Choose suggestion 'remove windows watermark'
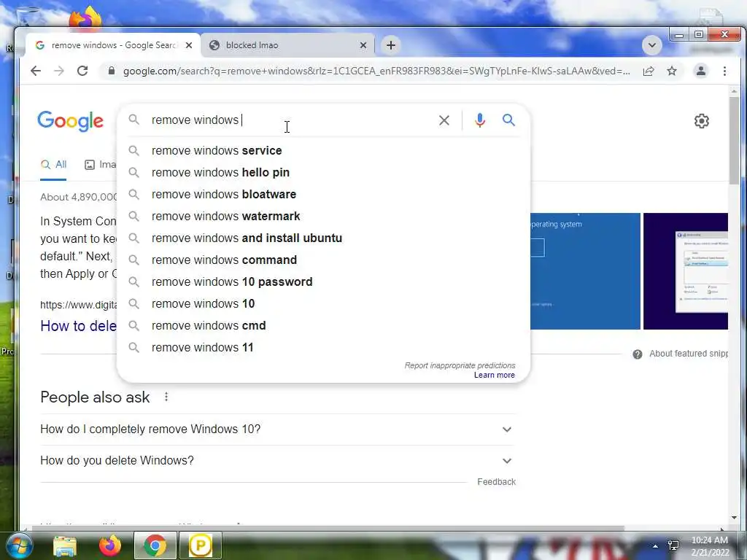This screenshot has width=747, height=560. 323,216
